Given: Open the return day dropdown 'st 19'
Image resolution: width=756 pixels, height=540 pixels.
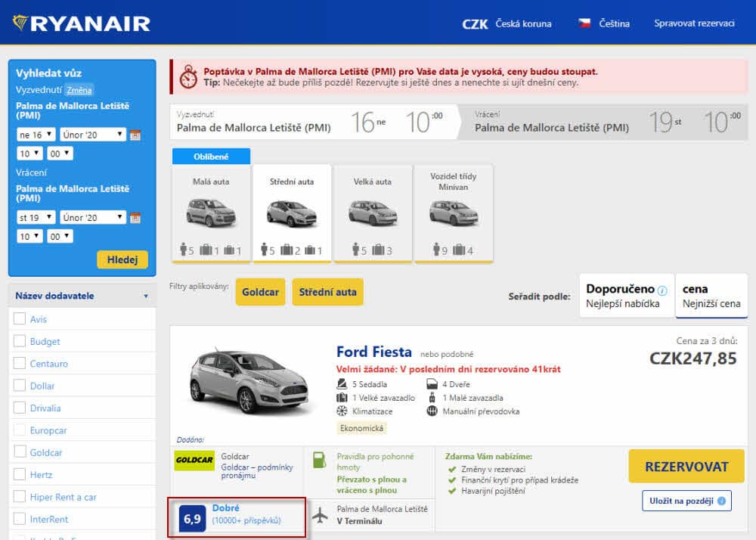Looking at the screenshot, I should (36, 218).
